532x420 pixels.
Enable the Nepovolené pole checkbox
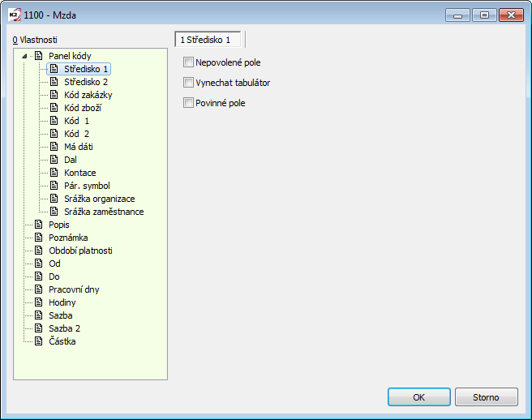[189, 62]
